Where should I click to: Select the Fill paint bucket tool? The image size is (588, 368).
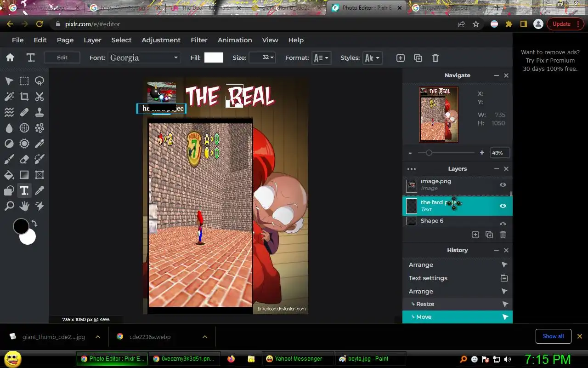9,175
